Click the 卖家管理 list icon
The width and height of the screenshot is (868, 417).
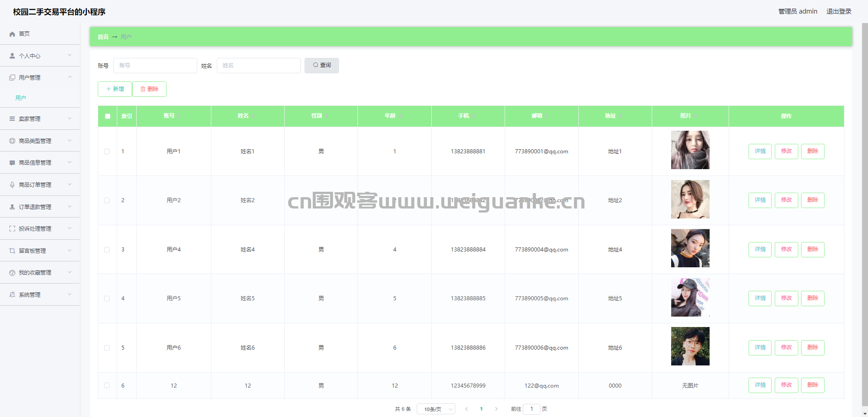12,118
